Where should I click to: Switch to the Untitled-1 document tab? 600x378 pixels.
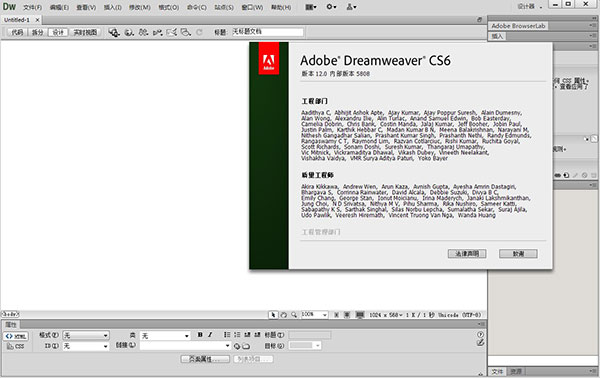click(17, 20)
